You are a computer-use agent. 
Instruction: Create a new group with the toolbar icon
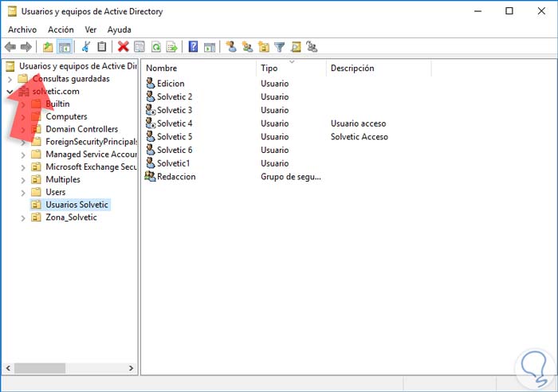247,46
